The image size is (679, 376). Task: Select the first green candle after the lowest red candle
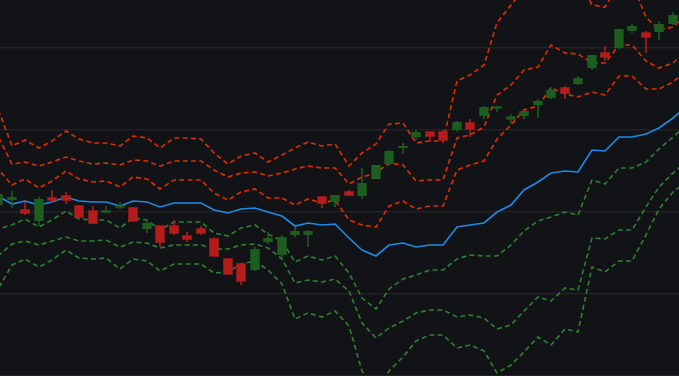[x=255, y=259]
